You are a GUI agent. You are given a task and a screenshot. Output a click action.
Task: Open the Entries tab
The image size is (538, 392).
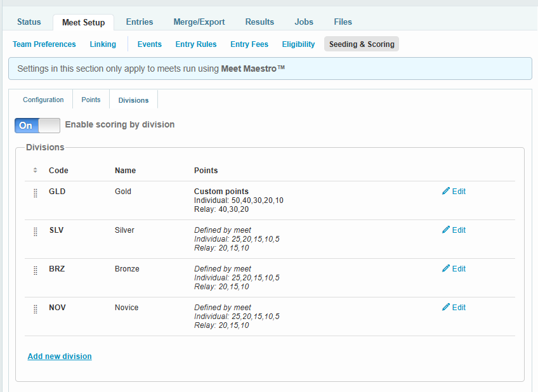[x=140, y=22]
